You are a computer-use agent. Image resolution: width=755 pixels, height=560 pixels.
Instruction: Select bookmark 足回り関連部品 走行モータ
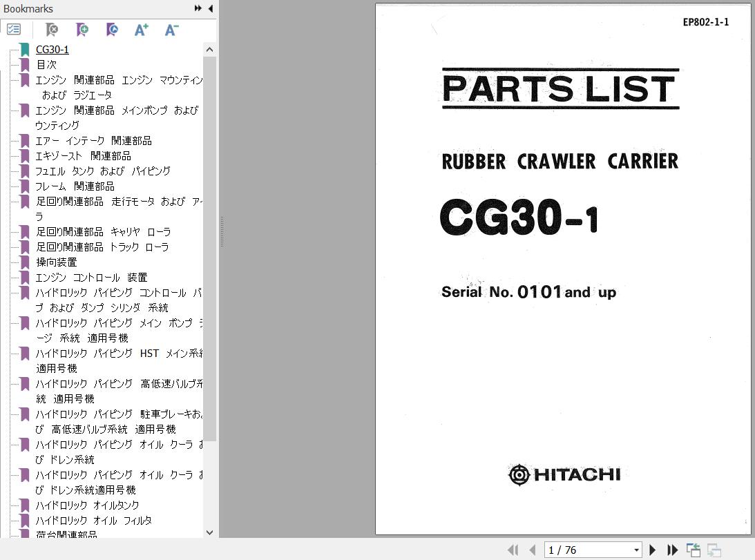(119, 209)
